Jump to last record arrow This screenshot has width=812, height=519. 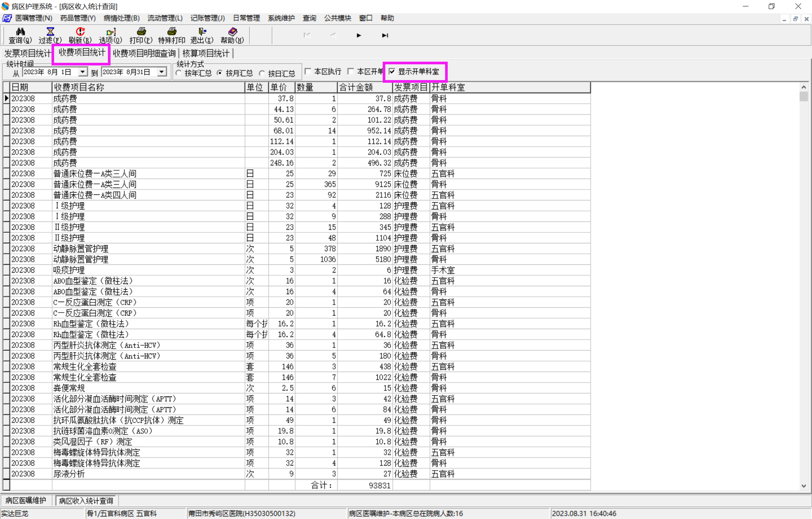point(385,35)
